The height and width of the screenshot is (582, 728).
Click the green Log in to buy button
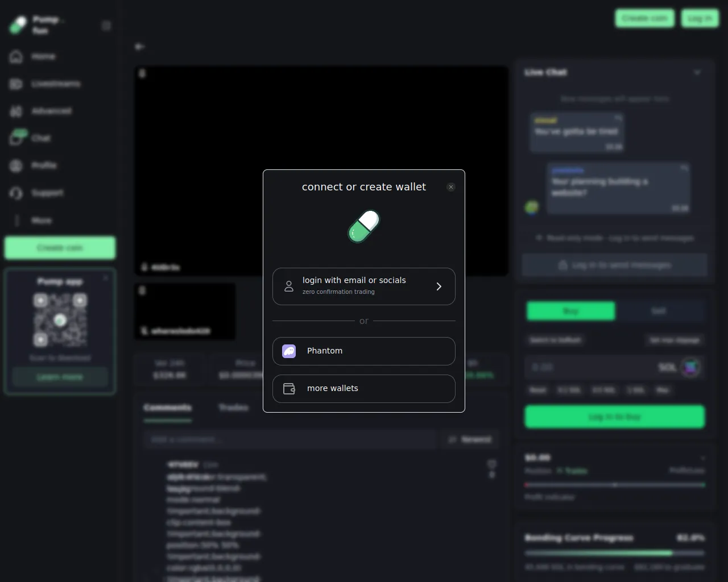615,417
